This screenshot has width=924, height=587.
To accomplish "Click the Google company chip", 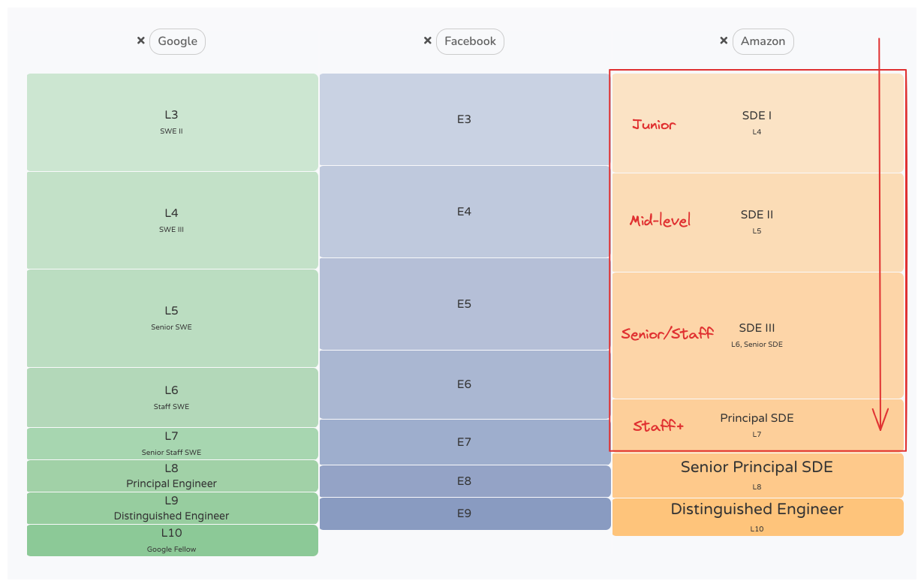I will pyautogui.click(x=177, y=41).
